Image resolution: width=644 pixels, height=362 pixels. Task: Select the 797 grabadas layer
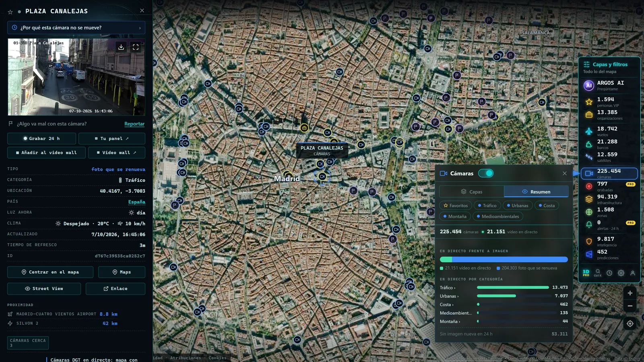(609, 186)
